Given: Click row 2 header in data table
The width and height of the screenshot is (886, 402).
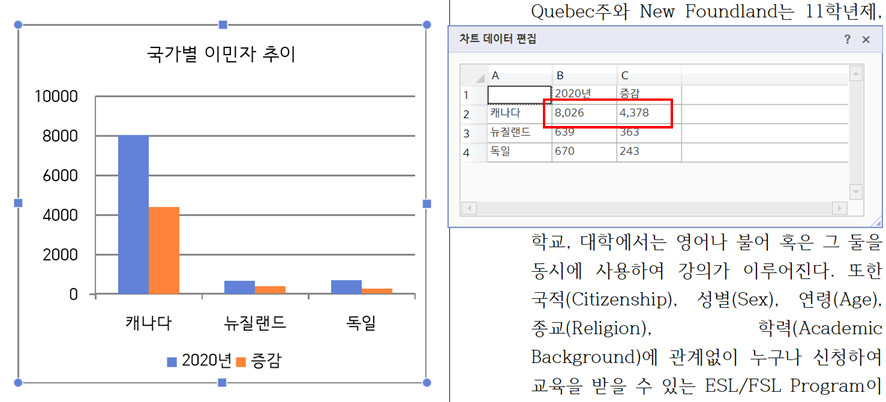Looking at the screenshot, I should [474, 114].
